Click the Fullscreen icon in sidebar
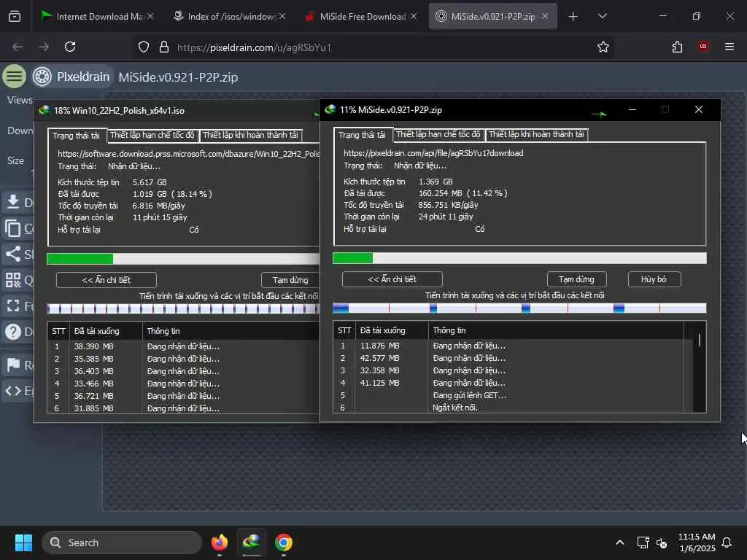 coord(13,306)
